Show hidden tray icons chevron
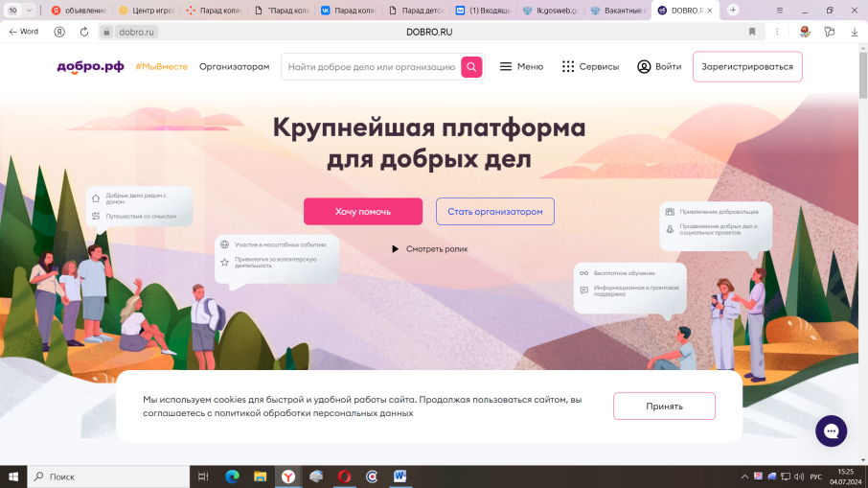The image size is (868, 488). (x=744, y=476)
